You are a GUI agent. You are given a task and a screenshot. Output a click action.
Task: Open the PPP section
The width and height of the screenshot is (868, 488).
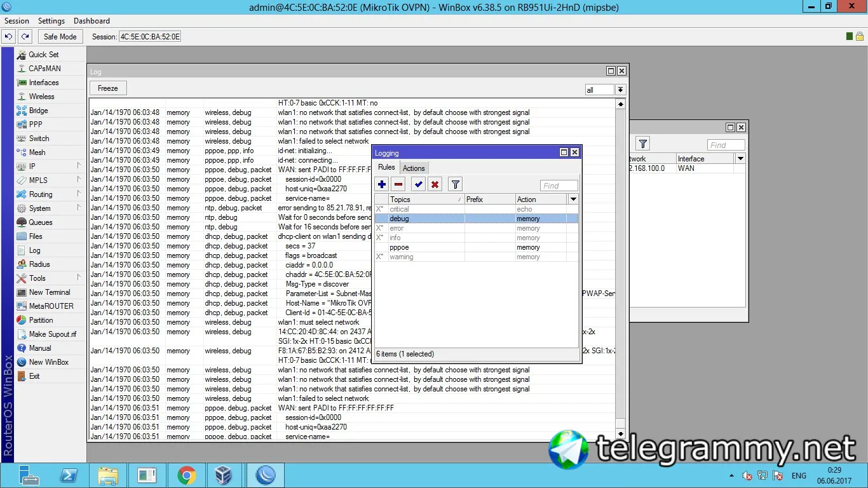pyautogui.click(x=36, y=125)
